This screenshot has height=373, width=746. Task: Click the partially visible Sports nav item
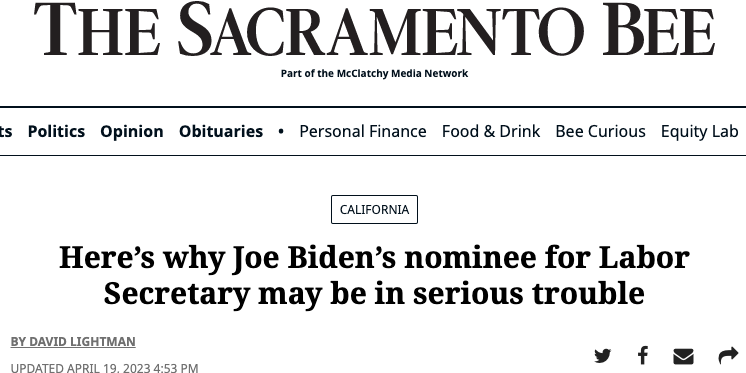pos(6,131)
